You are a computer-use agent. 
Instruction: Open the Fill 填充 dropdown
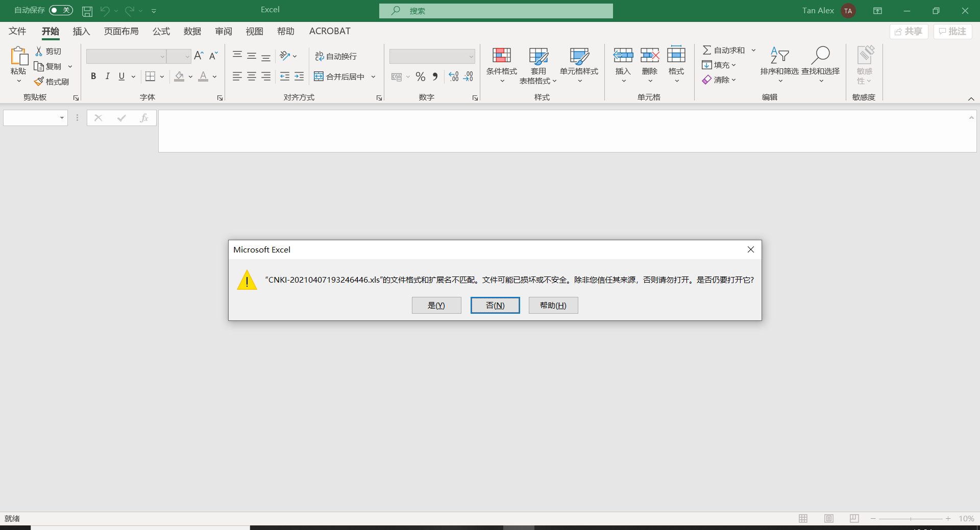coord(719,65)
